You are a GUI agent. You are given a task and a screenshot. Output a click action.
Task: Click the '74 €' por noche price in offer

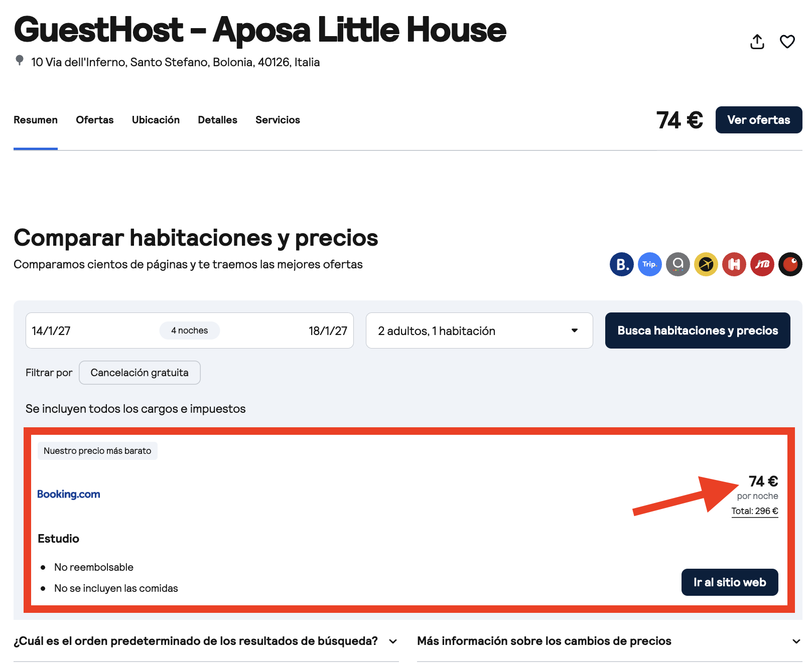coord(763,481)
